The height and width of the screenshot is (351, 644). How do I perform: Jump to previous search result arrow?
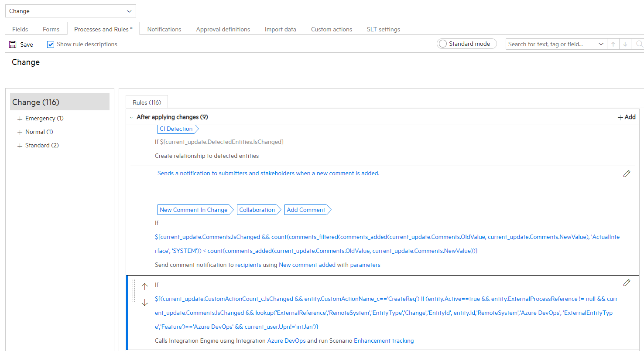613,44
